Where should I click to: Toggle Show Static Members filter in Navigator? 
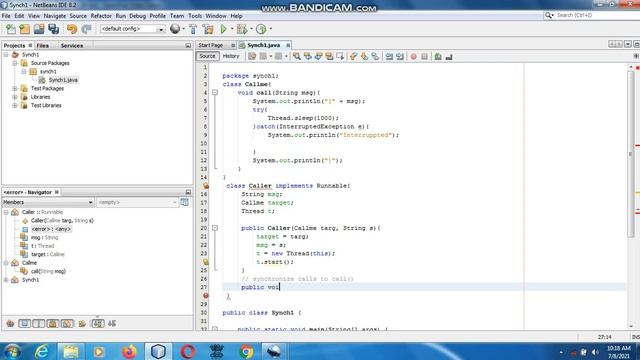pyautogui.click(x=39, y=324)
